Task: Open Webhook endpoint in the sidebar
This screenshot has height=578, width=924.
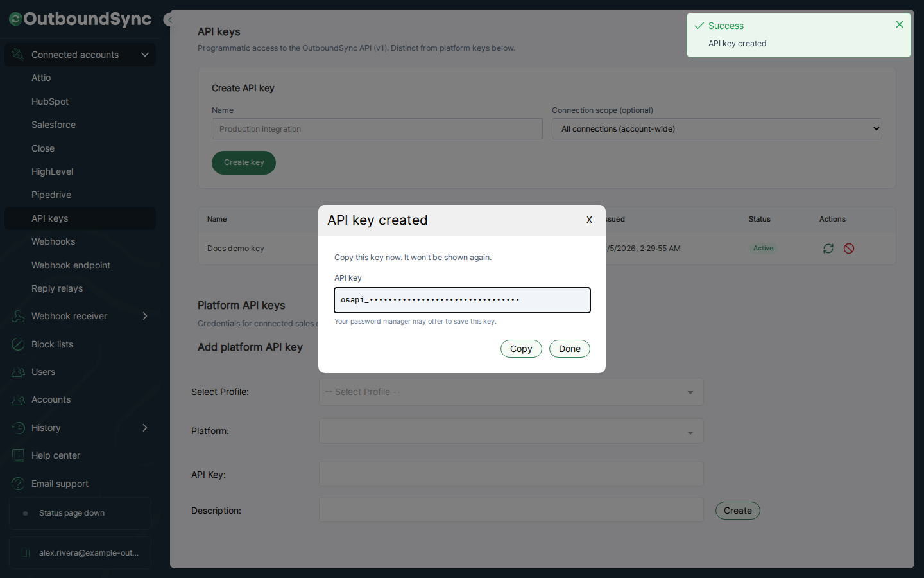Action: [71, 265]
